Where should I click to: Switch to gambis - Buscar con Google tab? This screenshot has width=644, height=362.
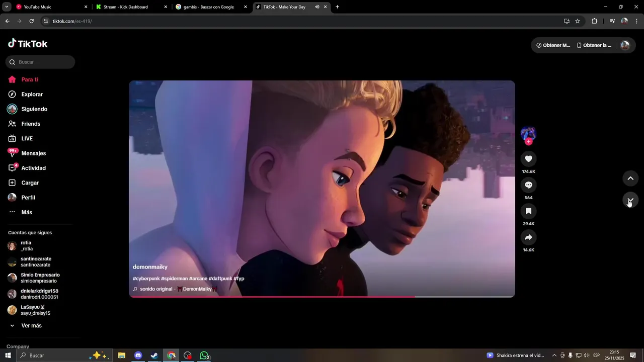tap(210, 7)
